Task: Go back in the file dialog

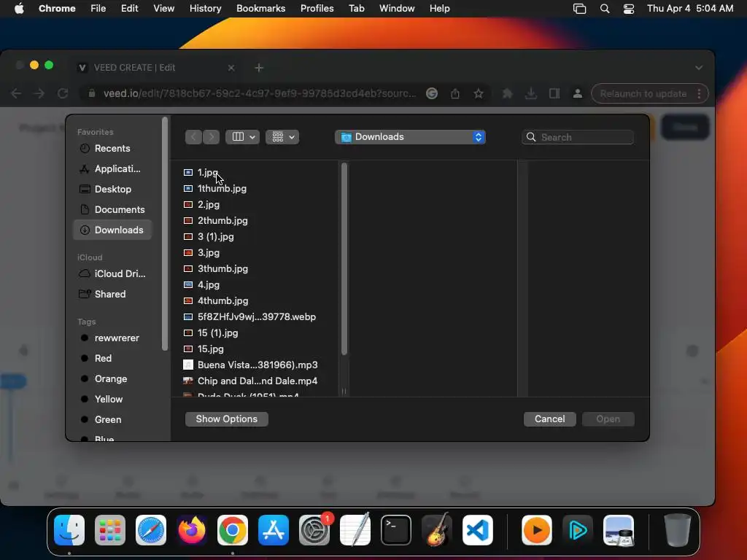Action: coord(193,137)
